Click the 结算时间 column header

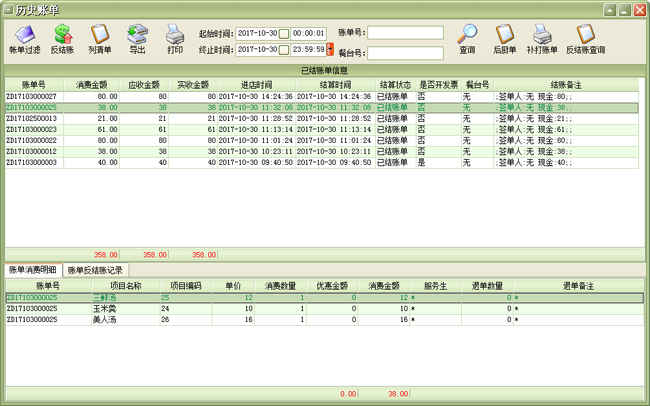coord(334,85)
